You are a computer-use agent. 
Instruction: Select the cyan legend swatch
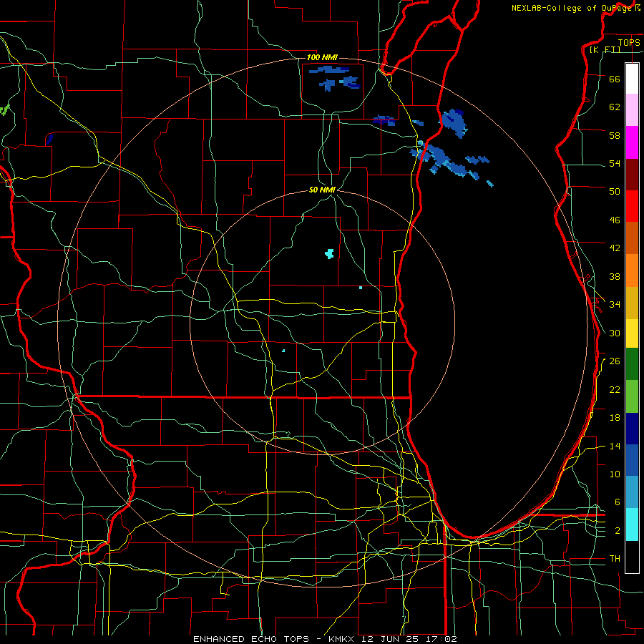tap(632, 525)
